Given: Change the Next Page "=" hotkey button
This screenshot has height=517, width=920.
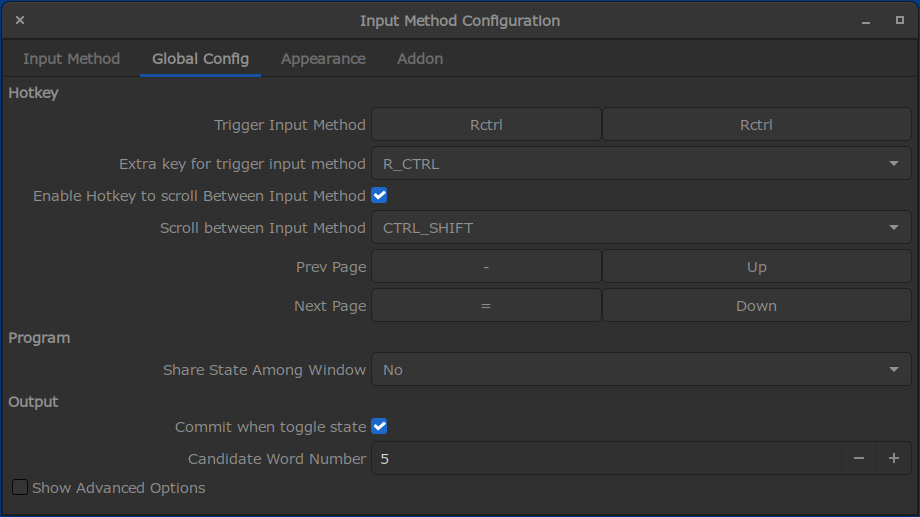Looking at the screenshot, I should pyautogui.click(x=486, y=306).
